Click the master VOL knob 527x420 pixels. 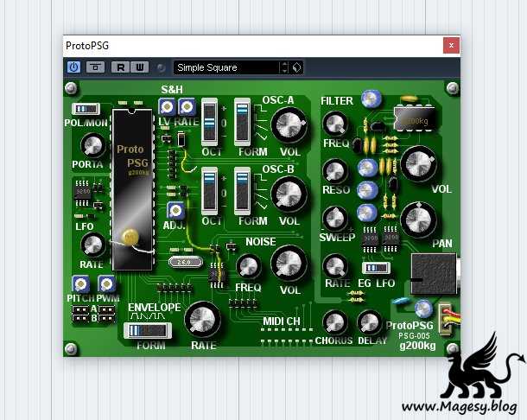(x=419, y=163)
